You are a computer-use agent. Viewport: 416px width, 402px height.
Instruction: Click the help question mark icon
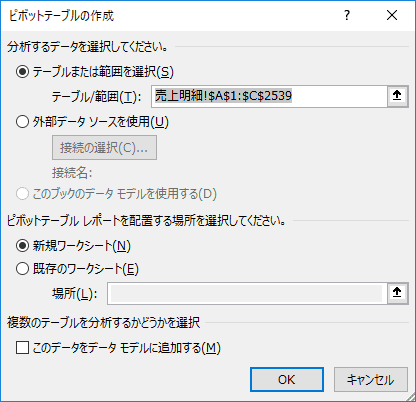click(x=347, y=15)
